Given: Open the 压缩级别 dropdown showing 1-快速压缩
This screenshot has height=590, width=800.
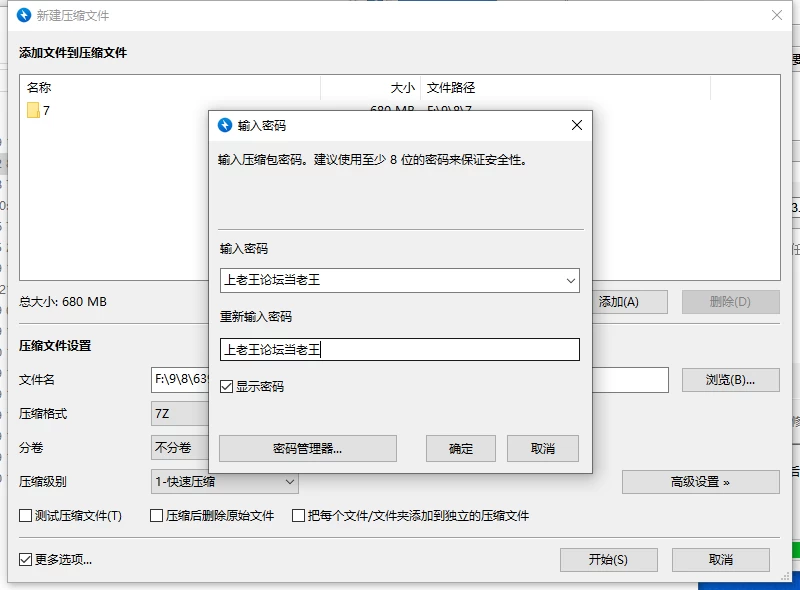Looking at the screenshot, I should (x=224, y=482).
